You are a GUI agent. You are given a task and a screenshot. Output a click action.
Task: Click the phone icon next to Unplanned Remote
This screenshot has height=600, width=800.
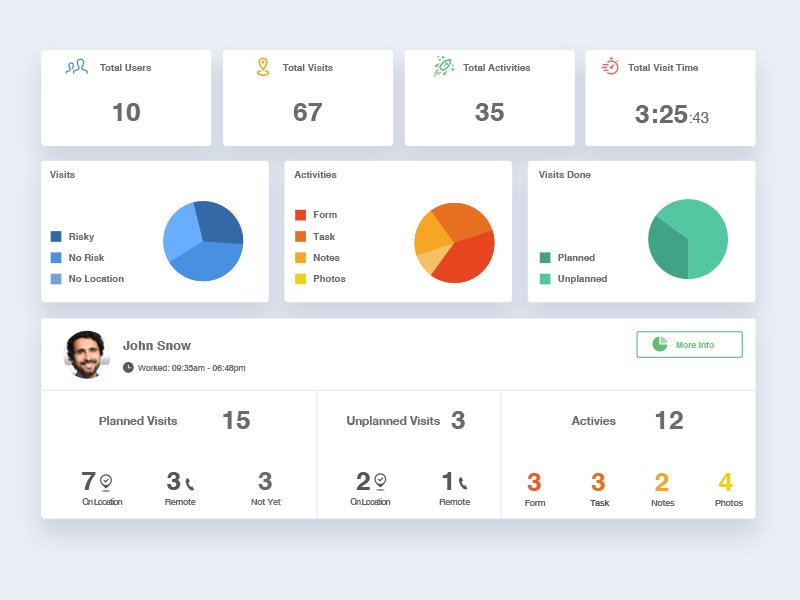[462, 483]
